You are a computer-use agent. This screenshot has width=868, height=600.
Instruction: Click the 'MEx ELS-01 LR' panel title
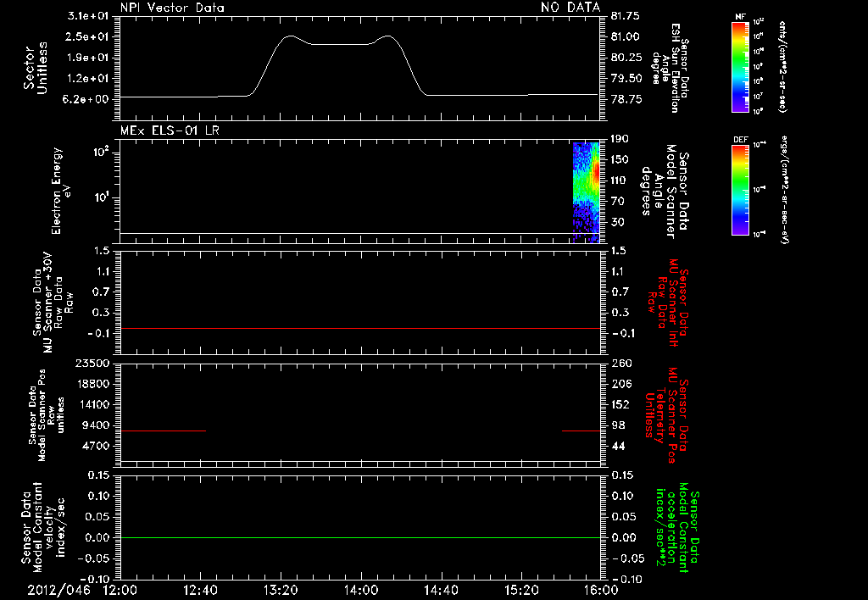click(170, 131)
